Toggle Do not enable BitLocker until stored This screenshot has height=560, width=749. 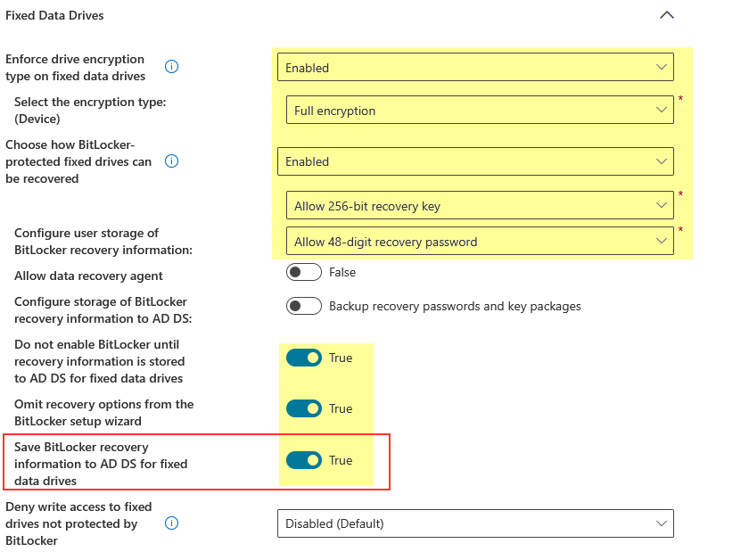point(304,358)
